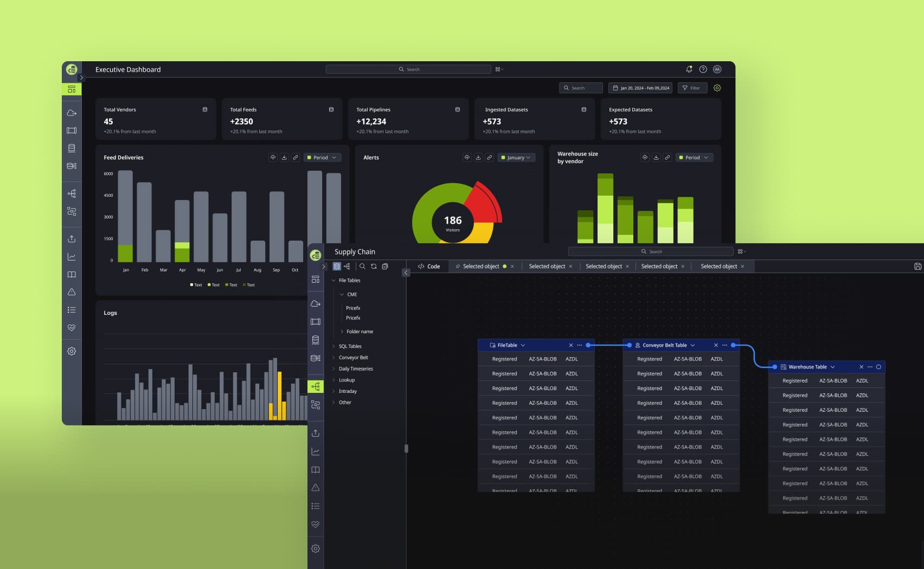Open settings gear in Supply Chain sidebar
924x569 pixels.
point(316,548)
